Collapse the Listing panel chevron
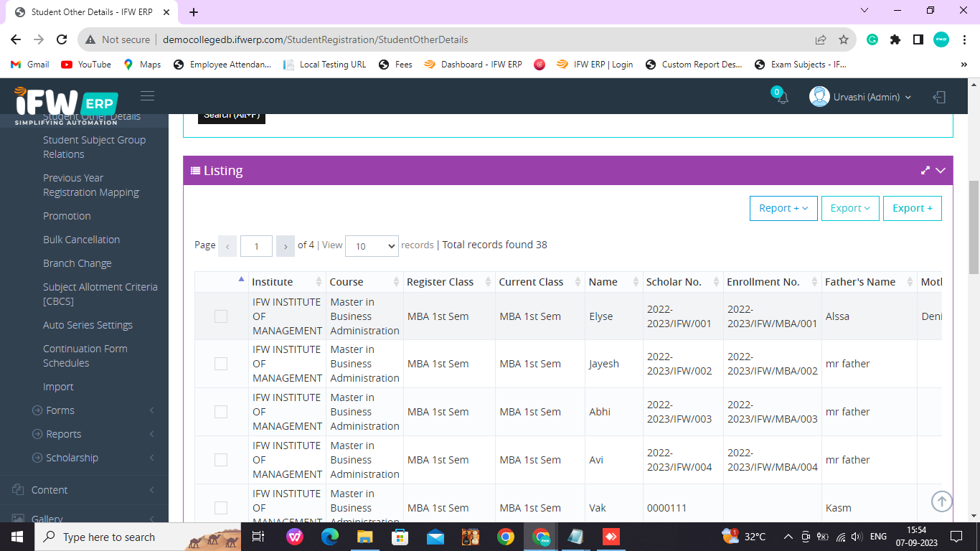Screen dimensions: 980x551 pyautogui.click(x=941, y=171)
